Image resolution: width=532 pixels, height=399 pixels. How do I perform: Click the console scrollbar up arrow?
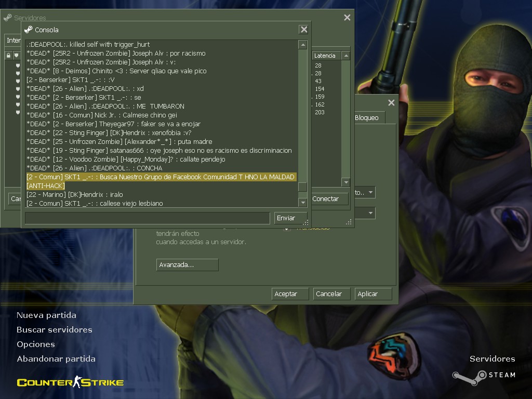(303, 45)
